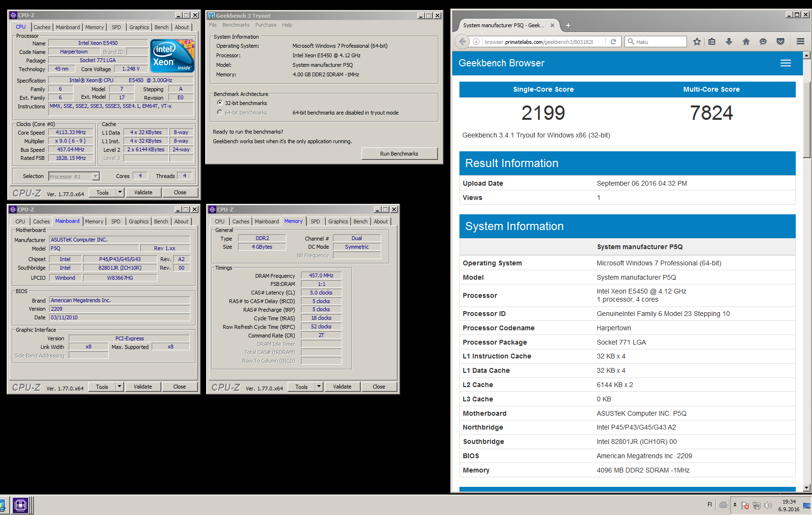Open the Geekbench Help menu
Screen dimensions: 812x515
click(x=287, y=25)
